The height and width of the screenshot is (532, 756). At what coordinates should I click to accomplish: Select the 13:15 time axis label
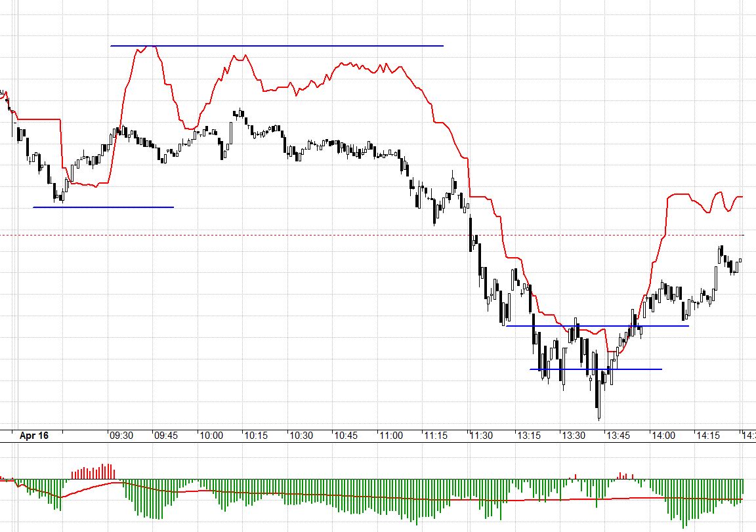click(528, 436)
